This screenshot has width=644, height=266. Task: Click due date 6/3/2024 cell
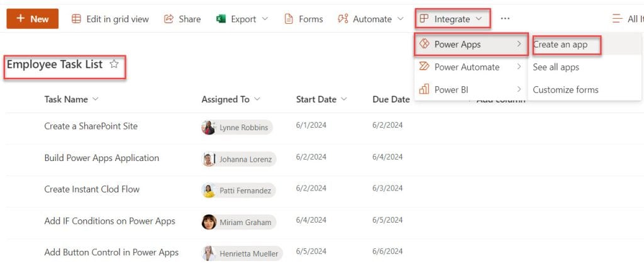pyautogui.click(x=387, y=188)
